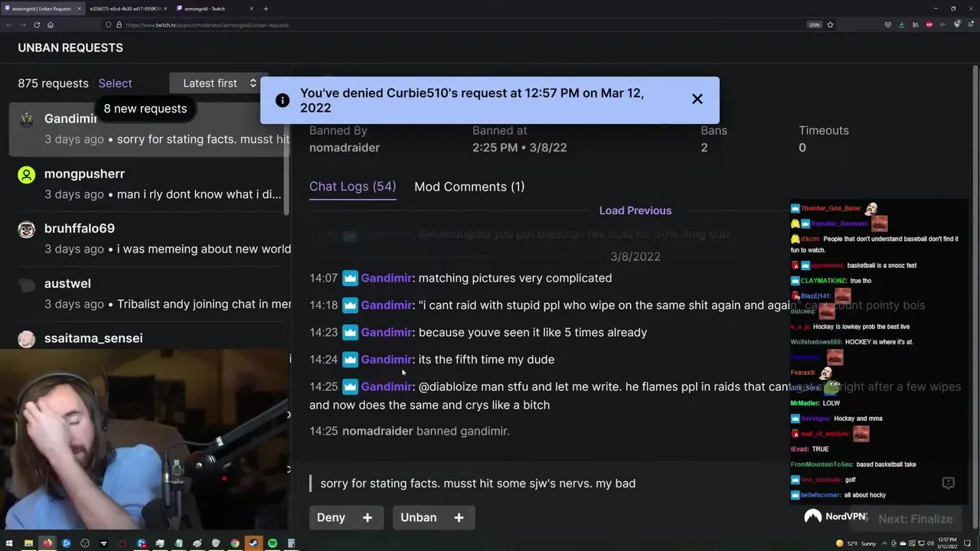Open the Firefox downloads icon
Image resolution: width=980 pixels, height=551 pixels.
point(901,24)
